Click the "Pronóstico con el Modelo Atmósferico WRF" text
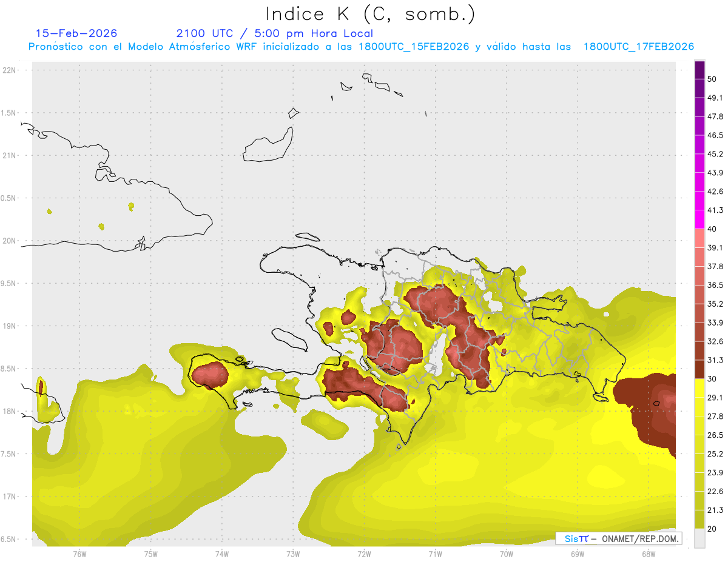This screenshot has width=728, height=562. point(144,47)
